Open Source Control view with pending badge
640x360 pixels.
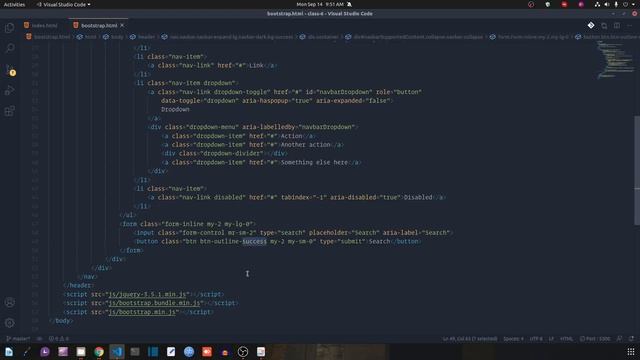[10, 69]
